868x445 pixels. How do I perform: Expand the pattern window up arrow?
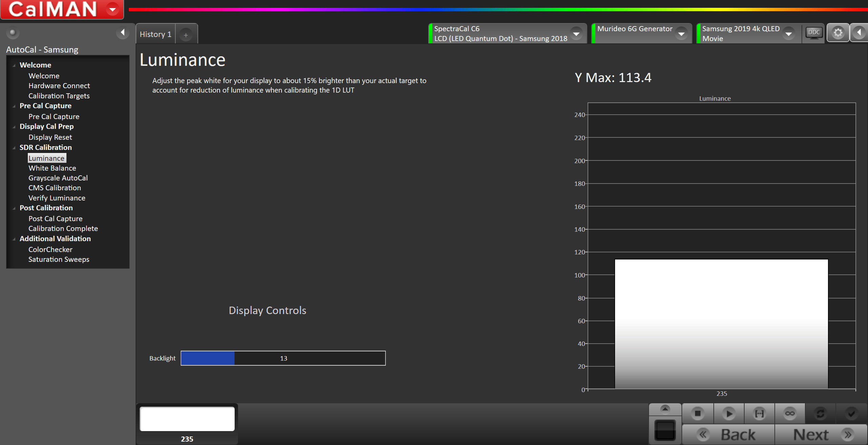(665, 409)
